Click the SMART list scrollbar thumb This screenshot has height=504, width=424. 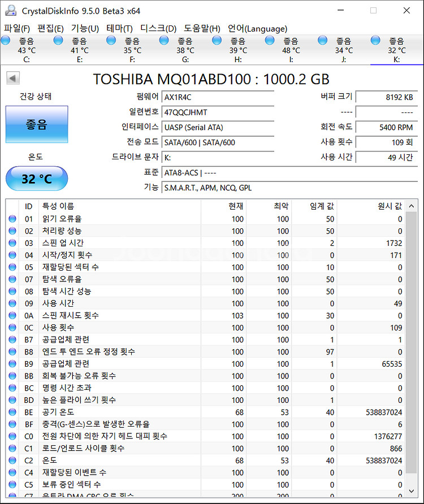(411, 342)
